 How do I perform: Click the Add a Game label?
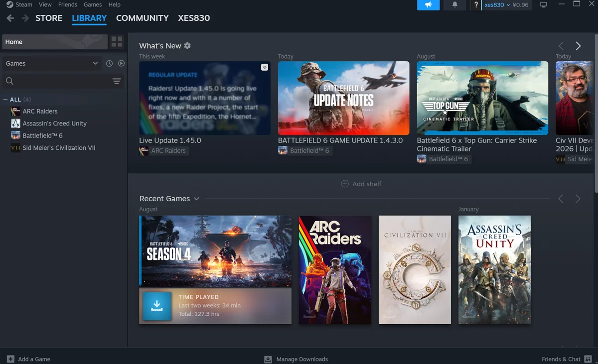click(34, 359)
